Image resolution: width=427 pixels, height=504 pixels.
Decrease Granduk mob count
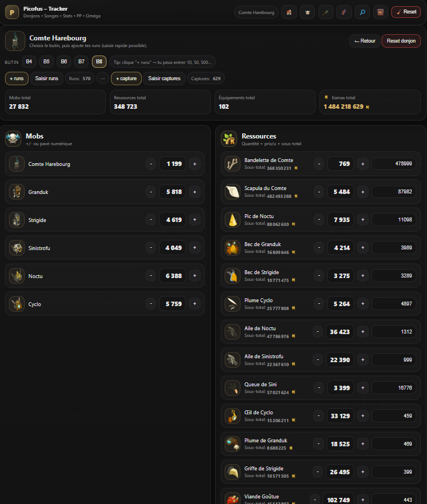151,192
